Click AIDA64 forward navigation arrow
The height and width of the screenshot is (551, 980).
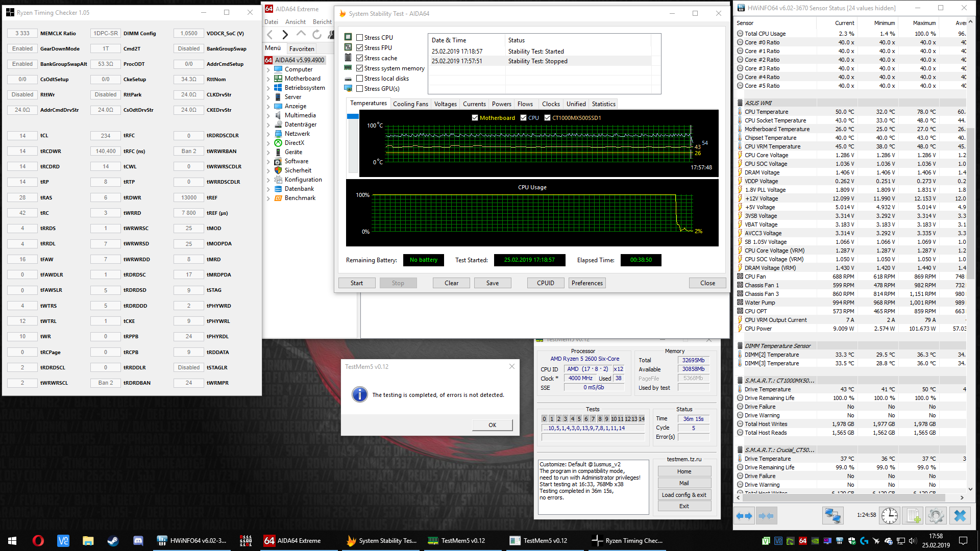(x=285, y=34)
